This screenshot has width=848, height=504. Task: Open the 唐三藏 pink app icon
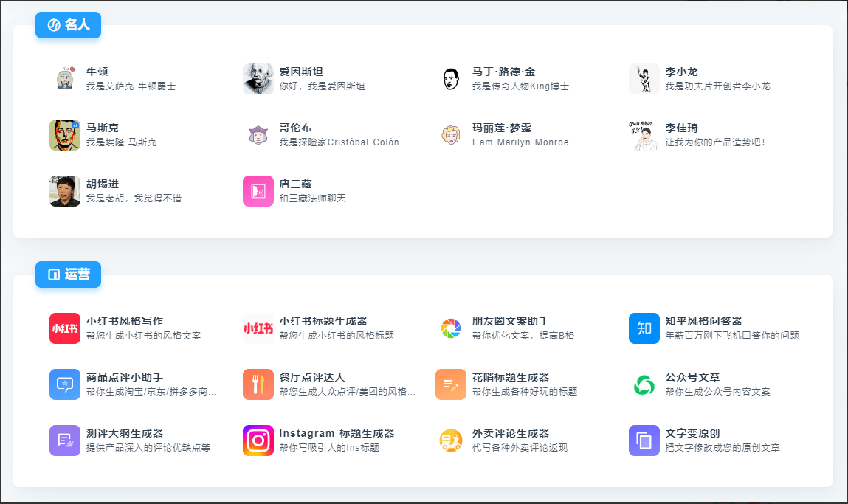(258, 190)
